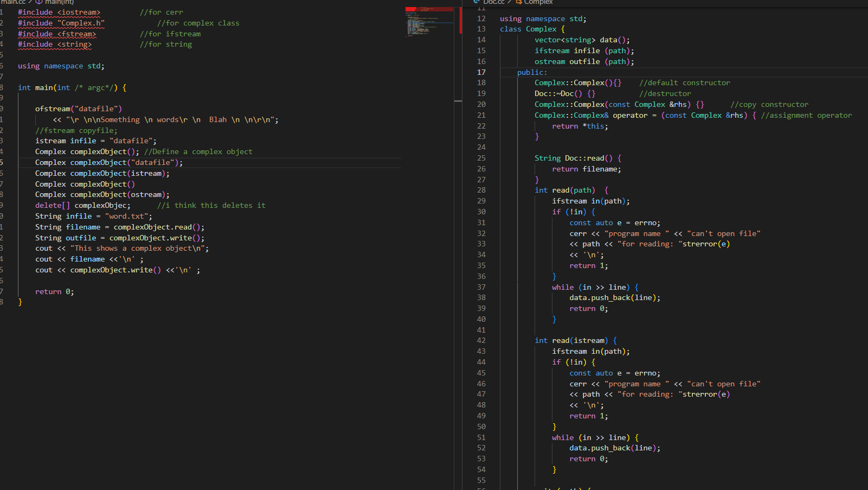The height and width of the screenshot is (490, 868).
Task: Click the 'int main(int /* argc*/) {' line
Action: (x=72, y=87)
